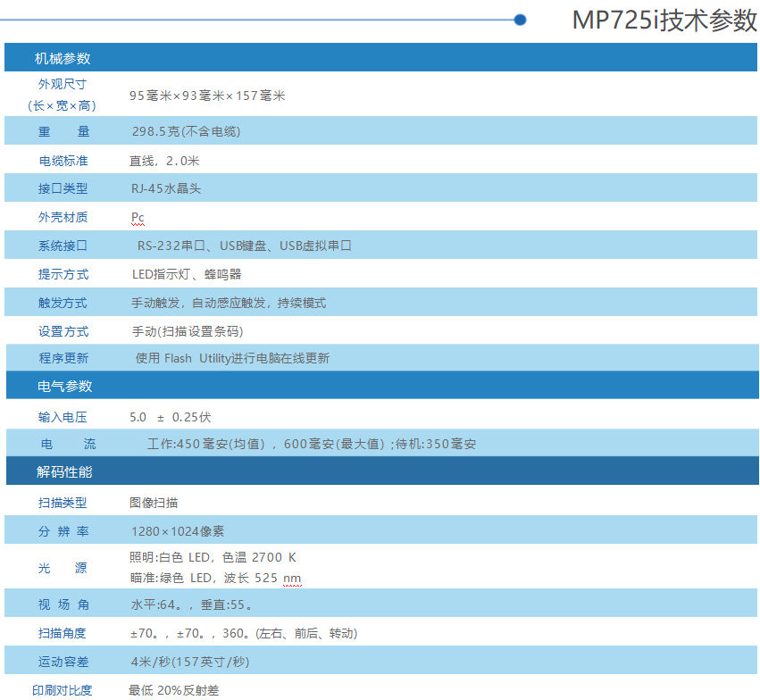Click the 298.5克(不含电缆) weight value
Image resolution: width=760 pixels, height=700 pixels.
186,131
